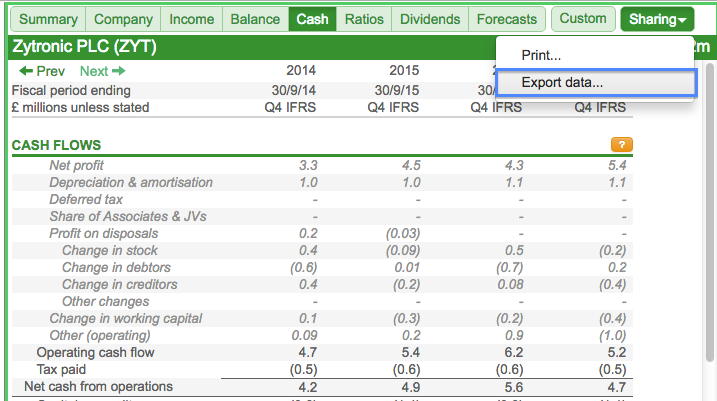Click the Deferred tax row label

click(x=86, y=199)
